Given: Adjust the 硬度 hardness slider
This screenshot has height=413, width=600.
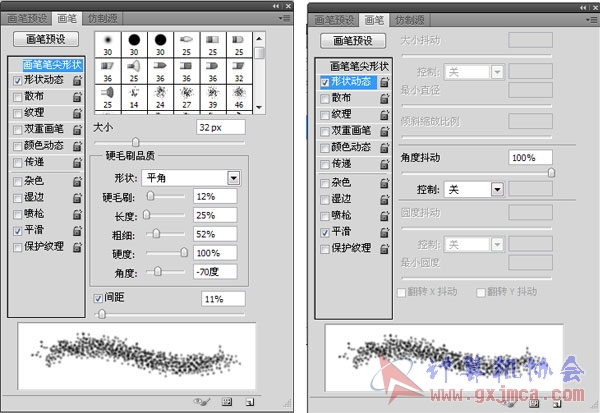Looking at the screenshot, I should tap(184, 253).
